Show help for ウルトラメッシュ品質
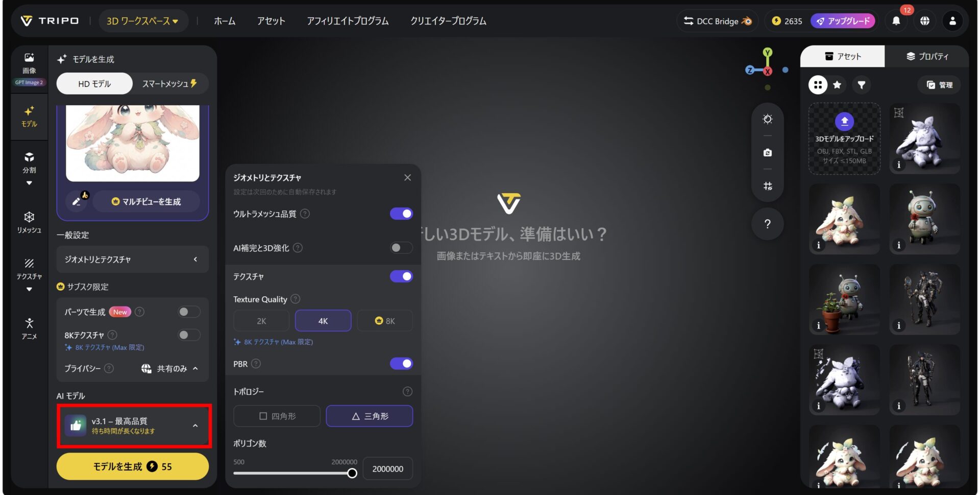 click(x=305, y=214)
